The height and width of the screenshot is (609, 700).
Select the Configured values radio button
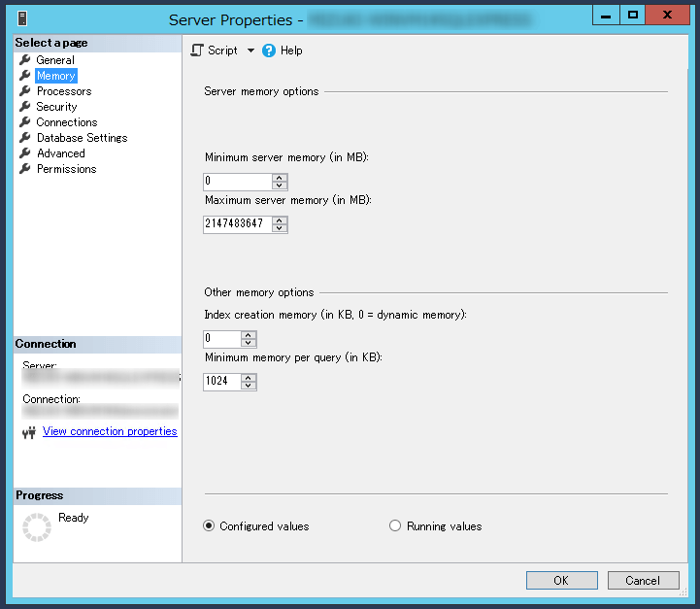point(209,526)
